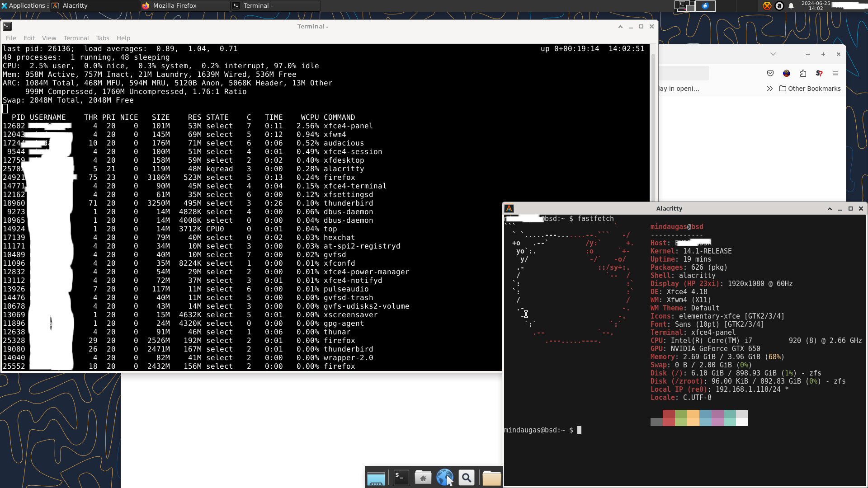Viewport: 868px width, 488px height.
Task: Click 'GPU: NVIDIA GeForce GTX 650' line
Action: (x=705, y=349)
